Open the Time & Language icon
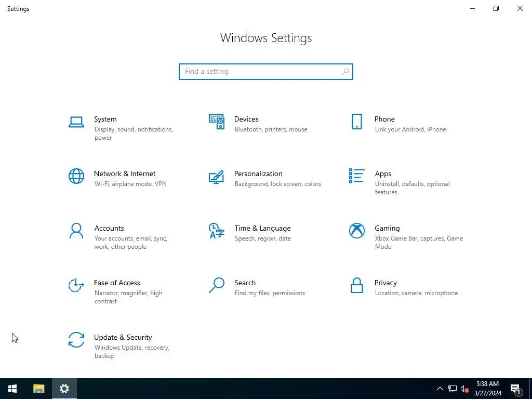The image size is (532, 399). click(217, 231)
